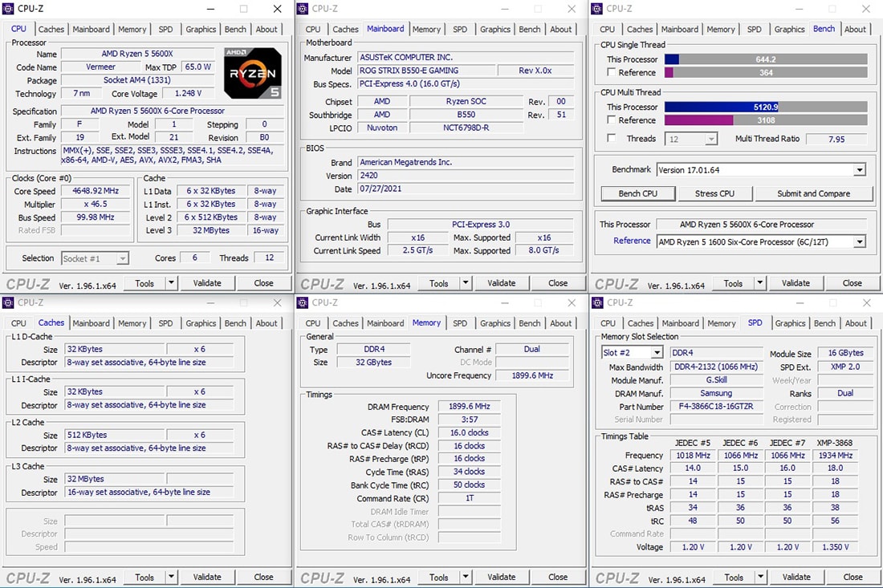Viewport: 883px width, 588px height.
Task: Click Validate in the SPD tab window
Action: click(x=797, y=577)
